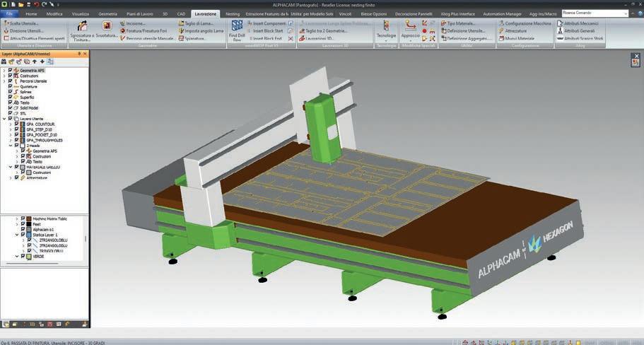
Task: Toggle GPA_POCKET_D10 layer checkbox
Action: 16,135
